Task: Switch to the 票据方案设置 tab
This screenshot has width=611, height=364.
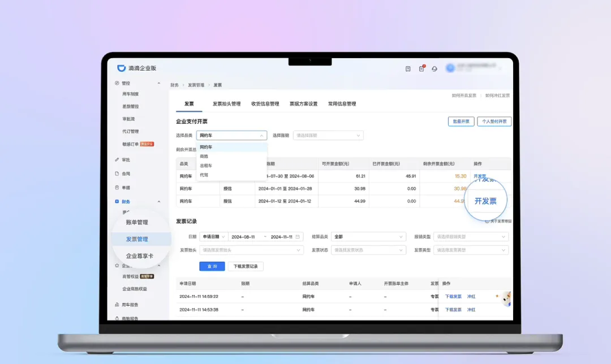Action: (x=304, y=104)
